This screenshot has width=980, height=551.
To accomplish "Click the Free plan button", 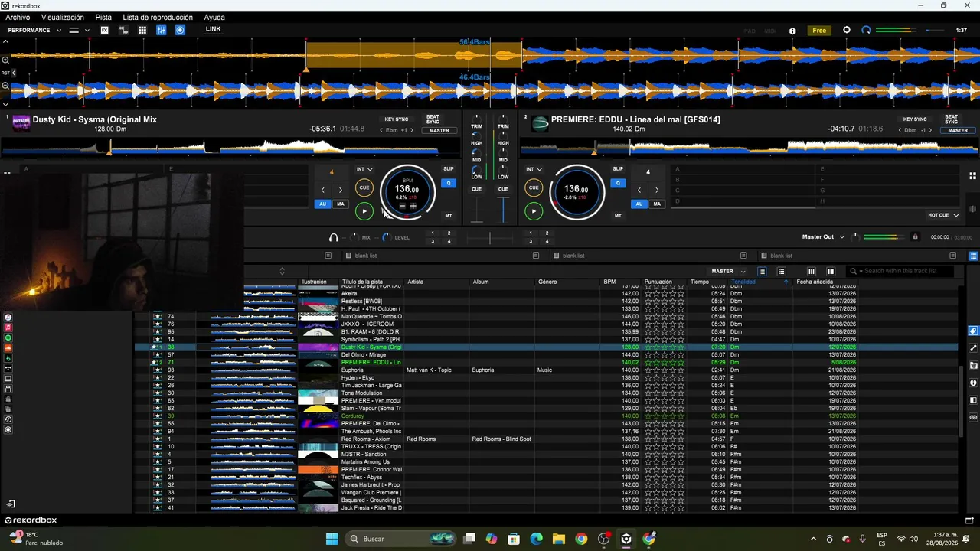I will [x=819, y=31].
